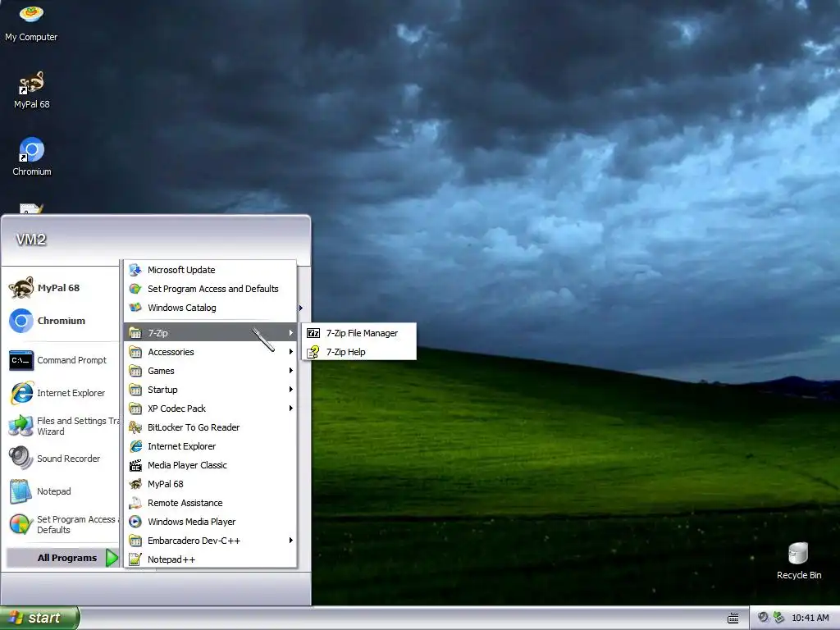This screenshot has width=840, height=630.
Task: Click Files and Settings Transfer Wizard icon
Action: (21, 426)
